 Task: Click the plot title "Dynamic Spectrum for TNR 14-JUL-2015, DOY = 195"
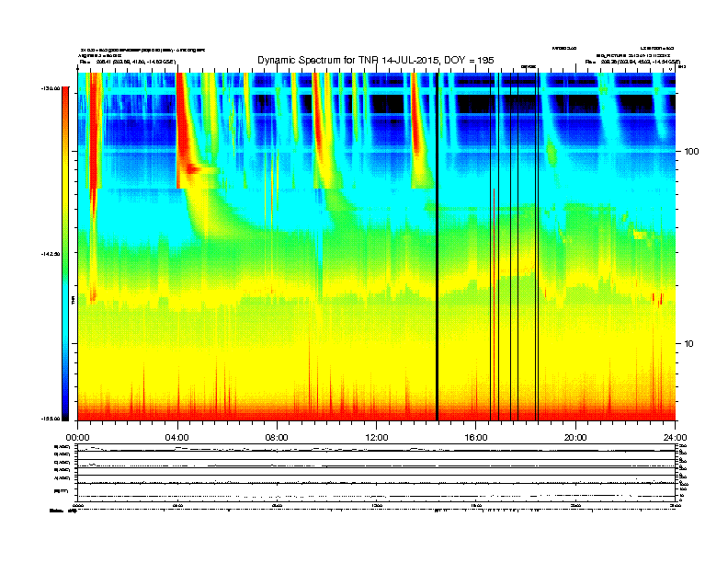pos(376,61)
